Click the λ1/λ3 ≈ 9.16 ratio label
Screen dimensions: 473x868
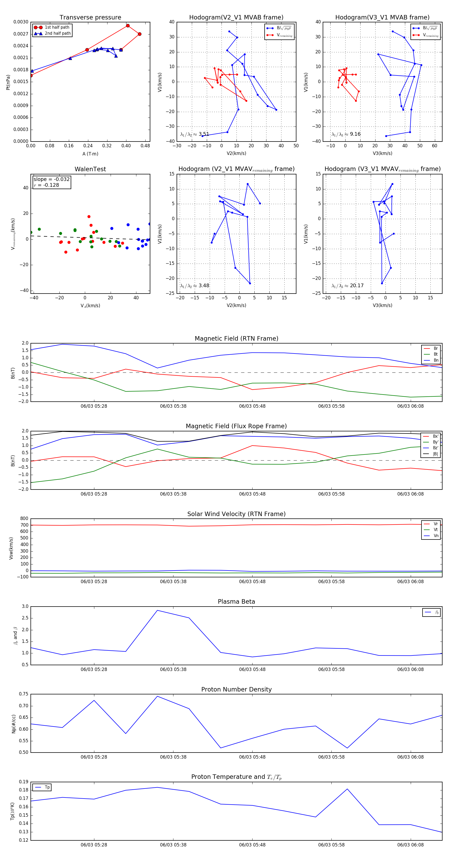point(346,134)
